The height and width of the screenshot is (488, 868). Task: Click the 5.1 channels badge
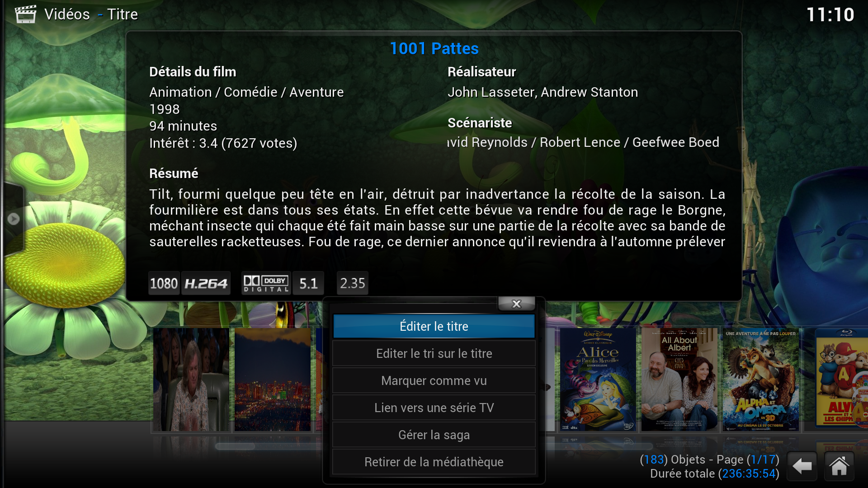[x=308, y=283]
